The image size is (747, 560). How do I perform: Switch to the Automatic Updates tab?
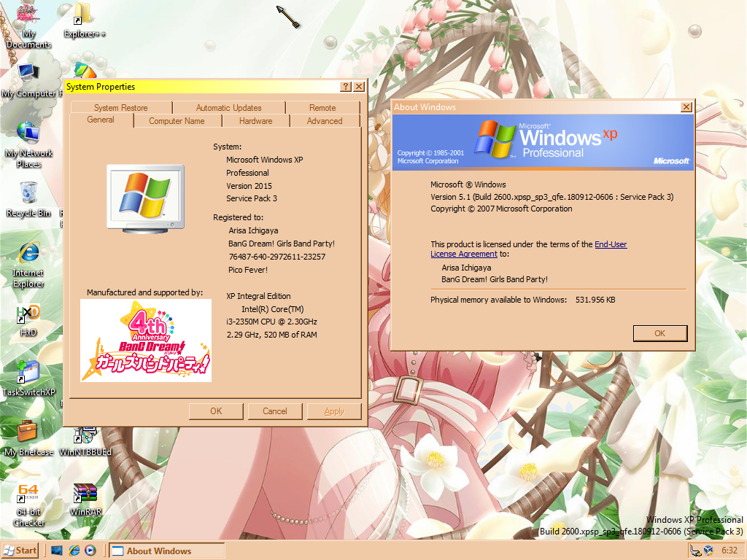click(x=228, y=108)
